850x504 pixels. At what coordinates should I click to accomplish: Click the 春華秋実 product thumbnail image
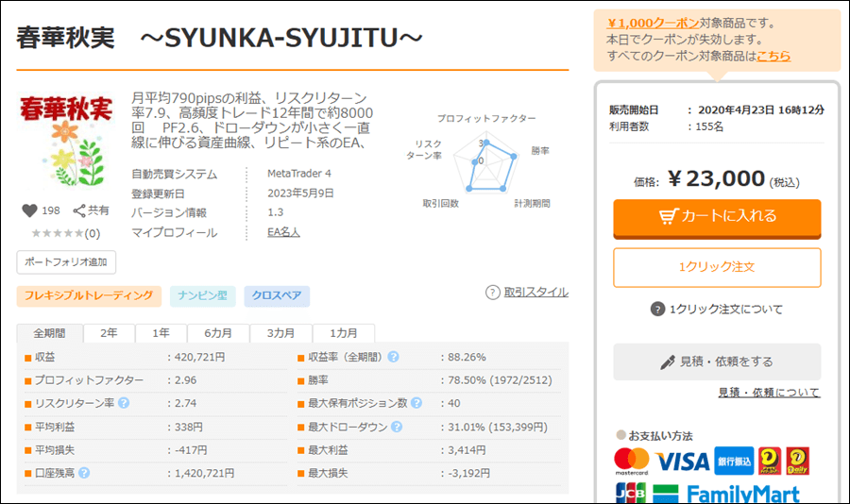tap(64, 140)
